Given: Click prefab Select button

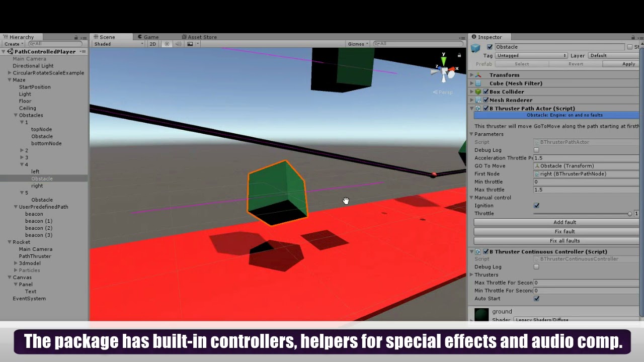Looking at the screenshot, I should tap(522, 64).
